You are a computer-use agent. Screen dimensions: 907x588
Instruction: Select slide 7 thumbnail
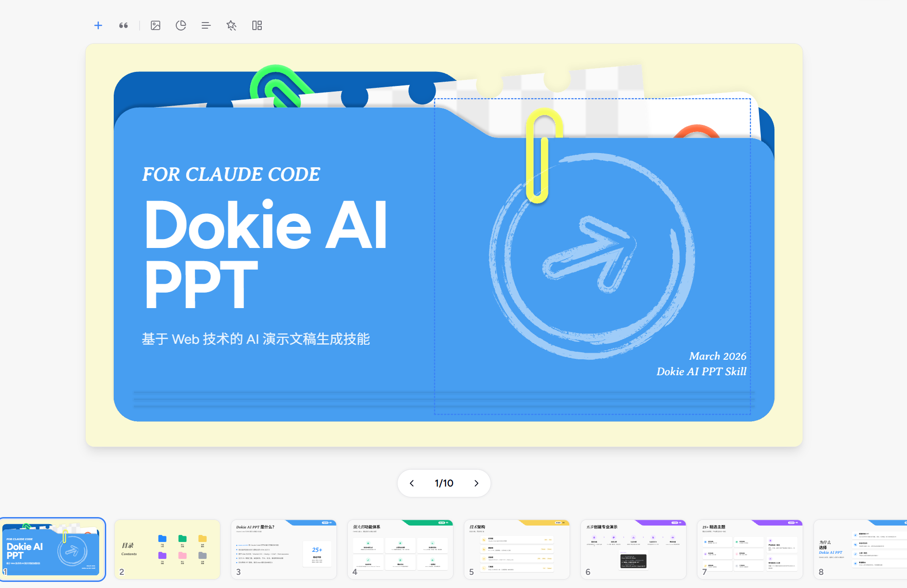(x=750, y=549)
